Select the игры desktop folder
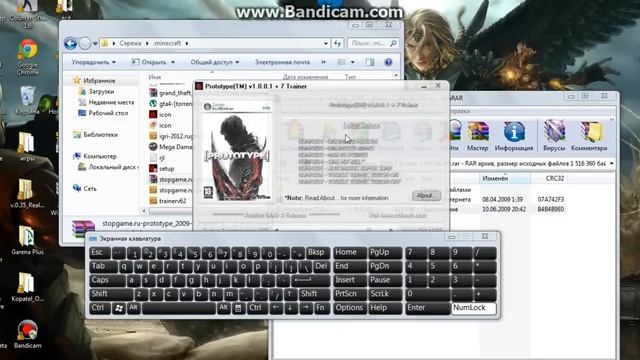The image size is (640, 360). tap(27, 147)
